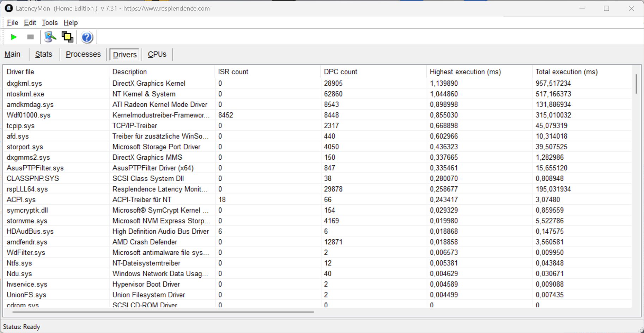Click the ISR count column header
644x333 pixels.
[x=233, y=72]
